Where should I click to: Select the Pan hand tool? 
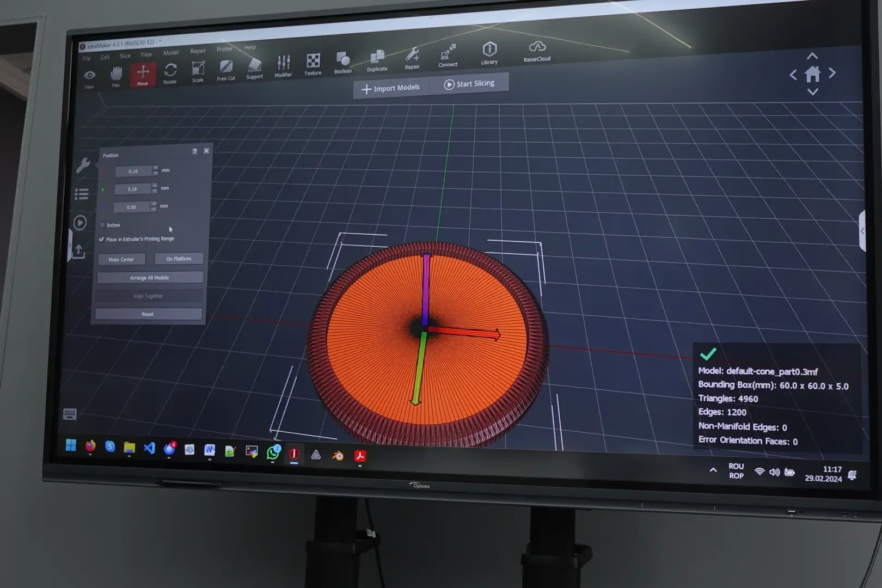(116, 77)
